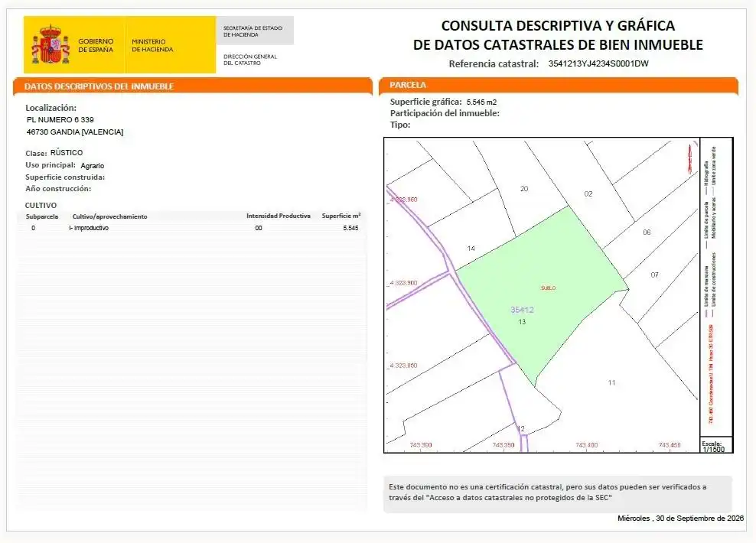Click the main use value 'Agrario'
This screenshot has height=543, width=756.
click(92, 165)
